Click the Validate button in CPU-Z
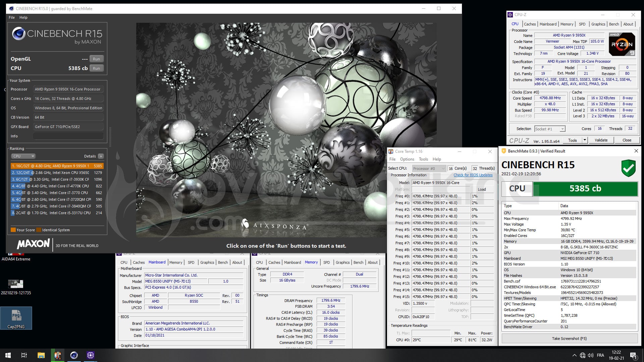Viewport: 644px width, 362px height. point(601,140)
